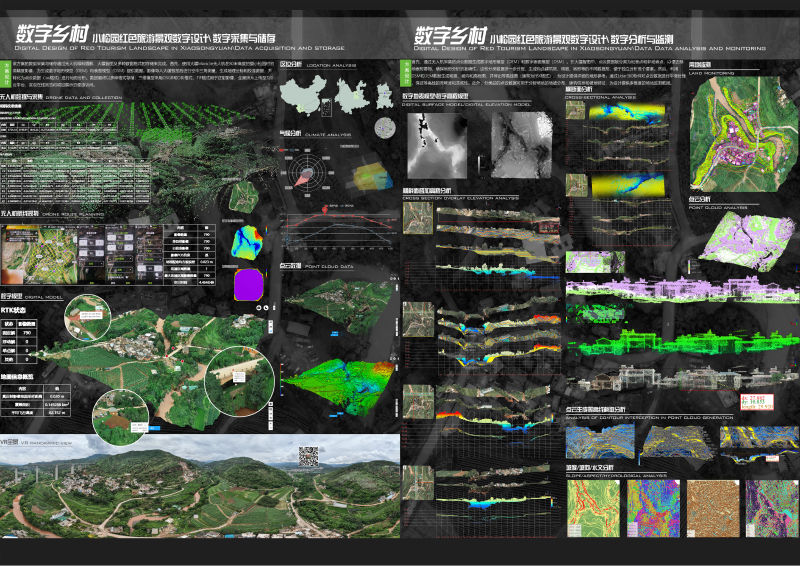This screenshot has width=800, height=566.
Task: Click the rainbow-colored elevation blob map
Action: pyautogui.click(x=245, y=243)
